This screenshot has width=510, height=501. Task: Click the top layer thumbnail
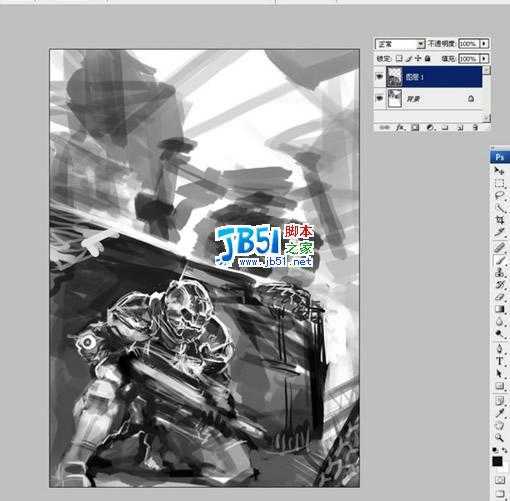(x=394, y=77)
